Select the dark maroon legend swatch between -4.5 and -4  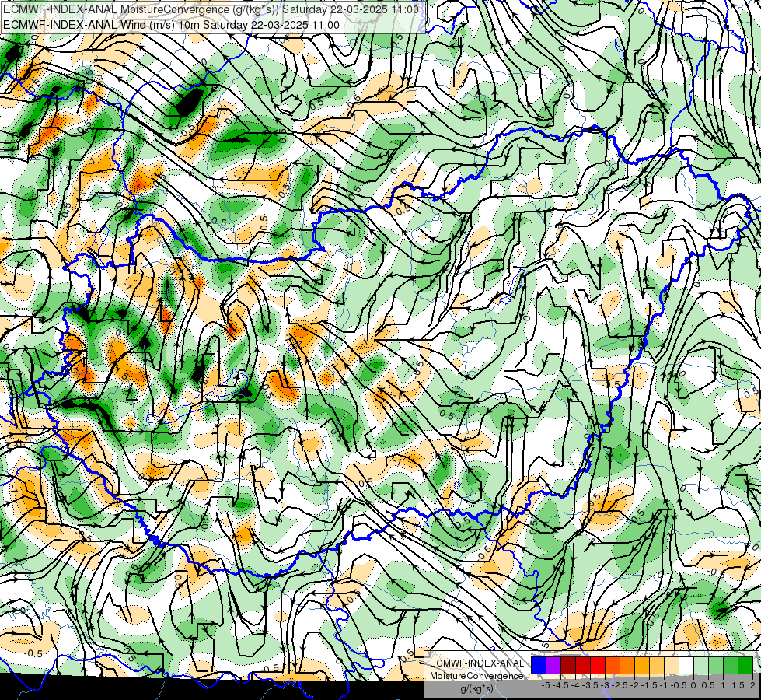[568, 666]
